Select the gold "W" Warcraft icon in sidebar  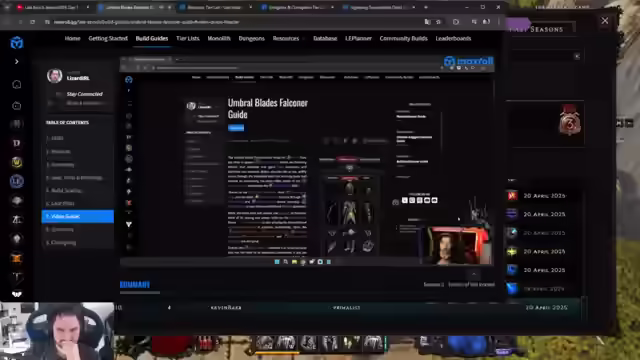(x=17, y=162)
